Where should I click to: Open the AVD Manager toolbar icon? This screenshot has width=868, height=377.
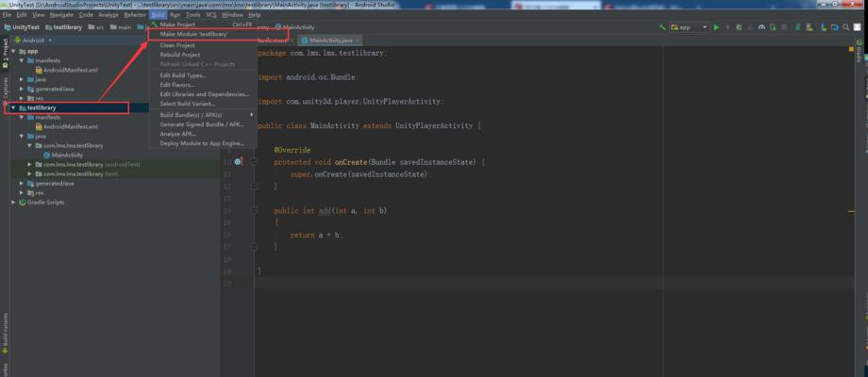point(810,27)
